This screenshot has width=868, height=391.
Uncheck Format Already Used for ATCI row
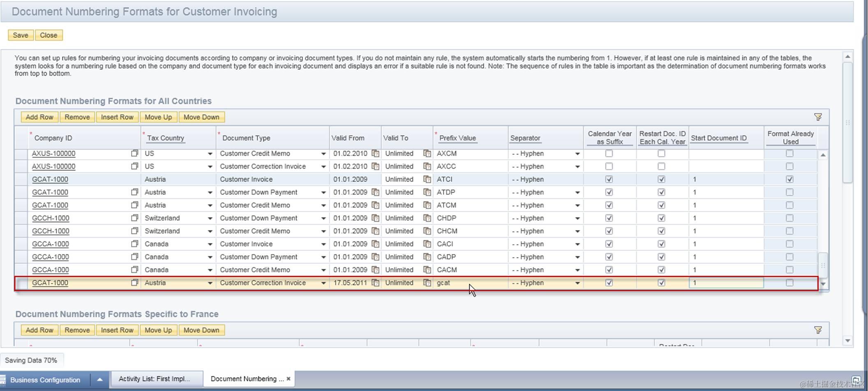pos(790,179)
